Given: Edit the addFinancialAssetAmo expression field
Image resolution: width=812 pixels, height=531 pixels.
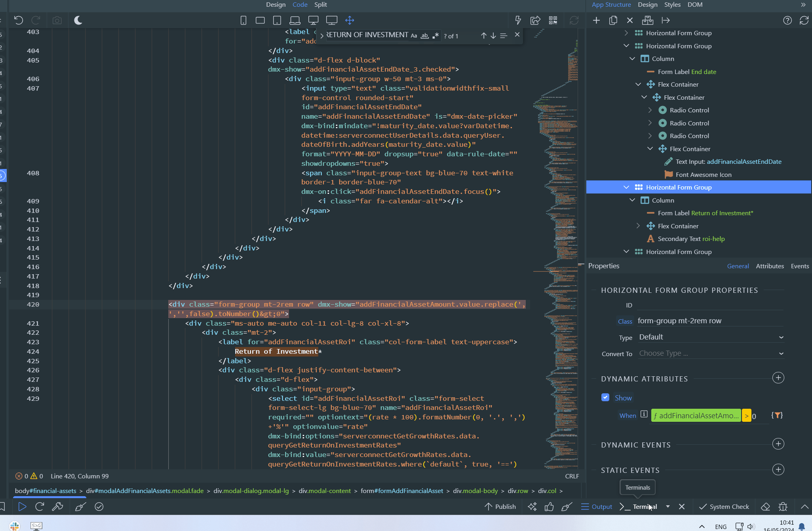Looking at the screenshot, I should 696,415.
